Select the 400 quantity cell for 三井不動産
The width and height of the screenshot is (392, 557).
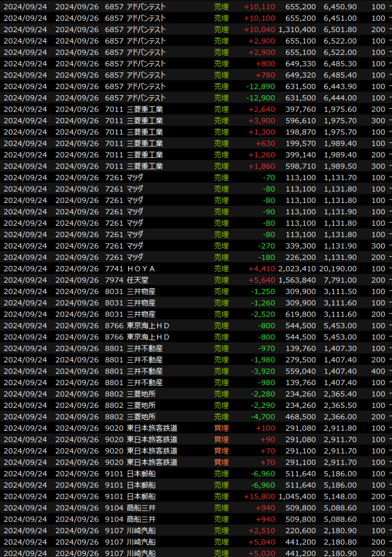[378, 371]
